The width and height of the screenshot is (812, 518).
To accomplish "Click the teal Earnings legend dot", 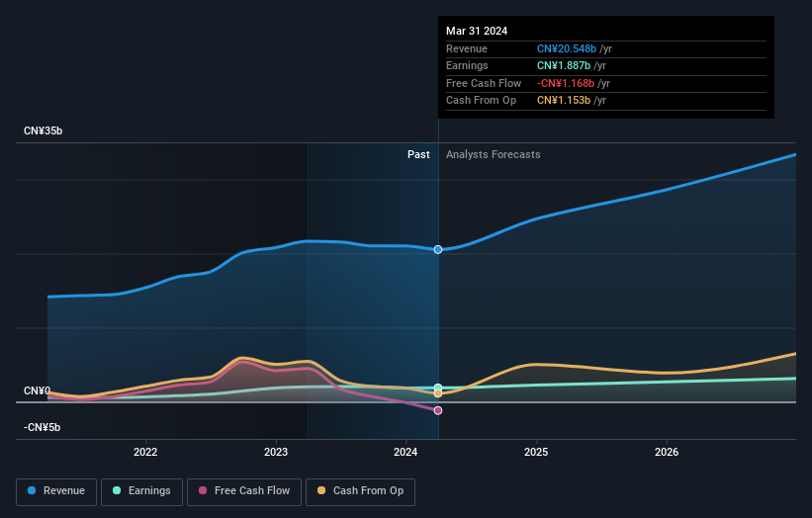I will [x=117, y=490].
